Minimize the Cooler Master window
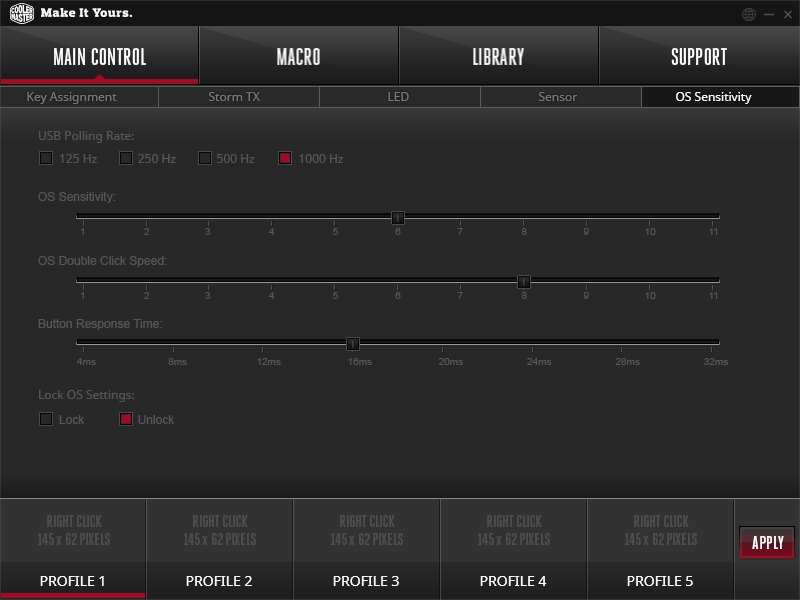 coord(769,14)
